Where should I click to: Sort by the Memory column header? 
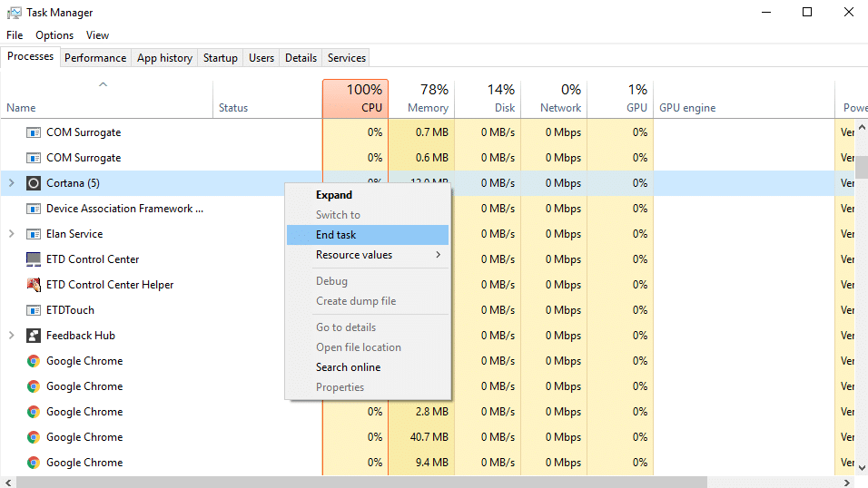pos(422,99)
